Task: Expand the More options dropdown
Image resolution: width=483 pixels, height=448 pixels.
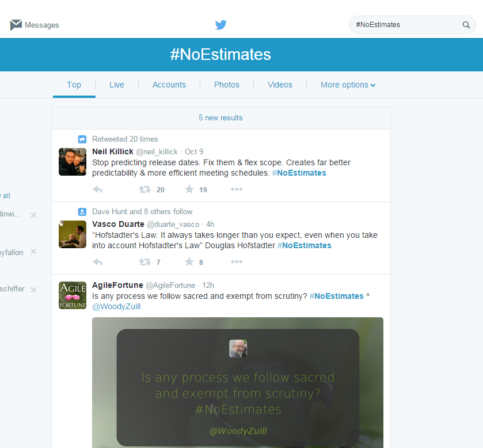Action: pyautogui.click(x=348, y=85)
